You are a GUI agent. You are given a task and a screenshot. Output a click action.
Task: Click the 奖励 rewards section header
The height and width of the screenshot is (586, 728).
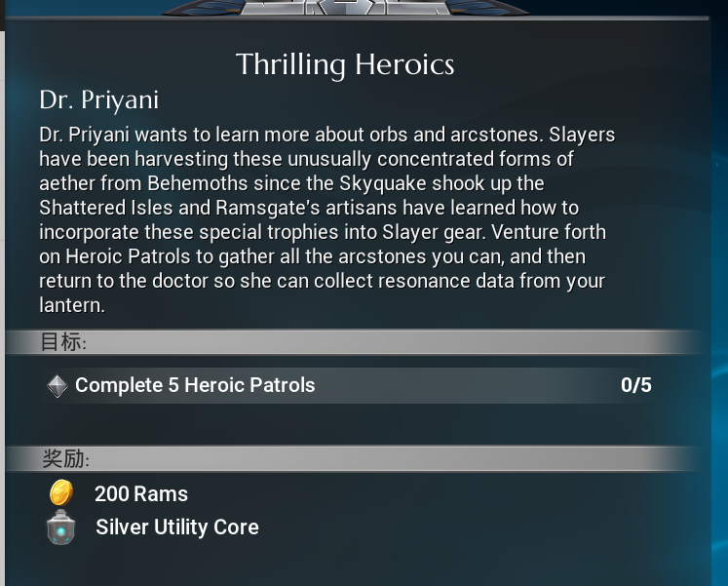[64, 459]
